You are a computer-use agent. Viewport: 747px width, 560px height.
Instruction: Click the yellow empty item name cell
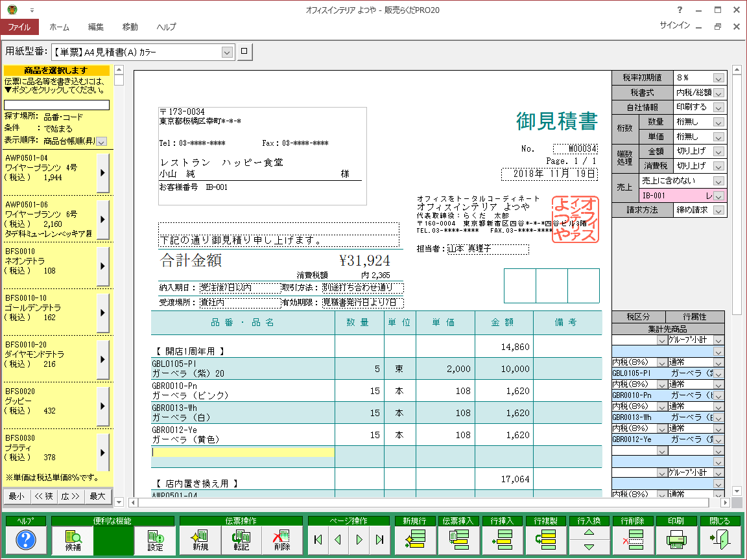click(243, 452)
